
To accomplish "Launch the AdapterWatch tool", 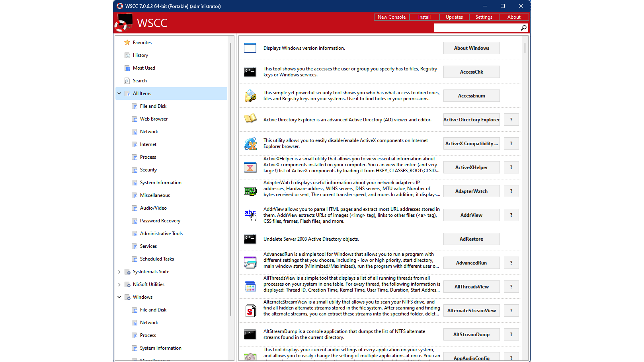I will point(472,191).
